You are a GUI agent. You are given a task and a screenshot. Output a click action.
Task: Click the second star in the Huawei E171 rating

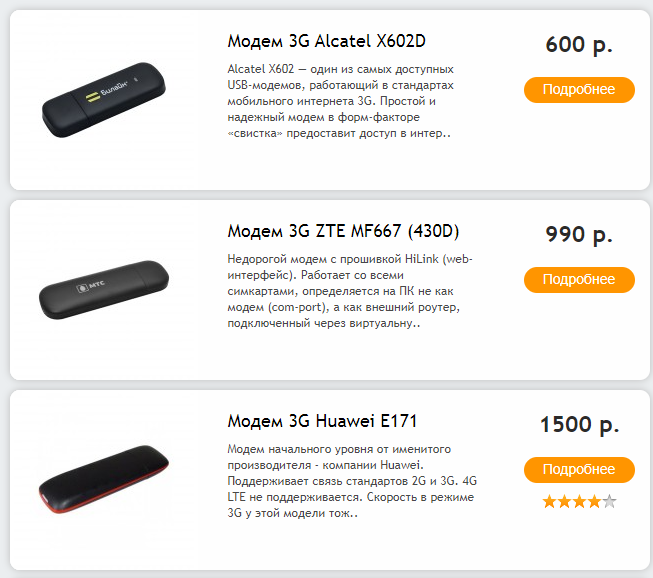pos(564,501)
